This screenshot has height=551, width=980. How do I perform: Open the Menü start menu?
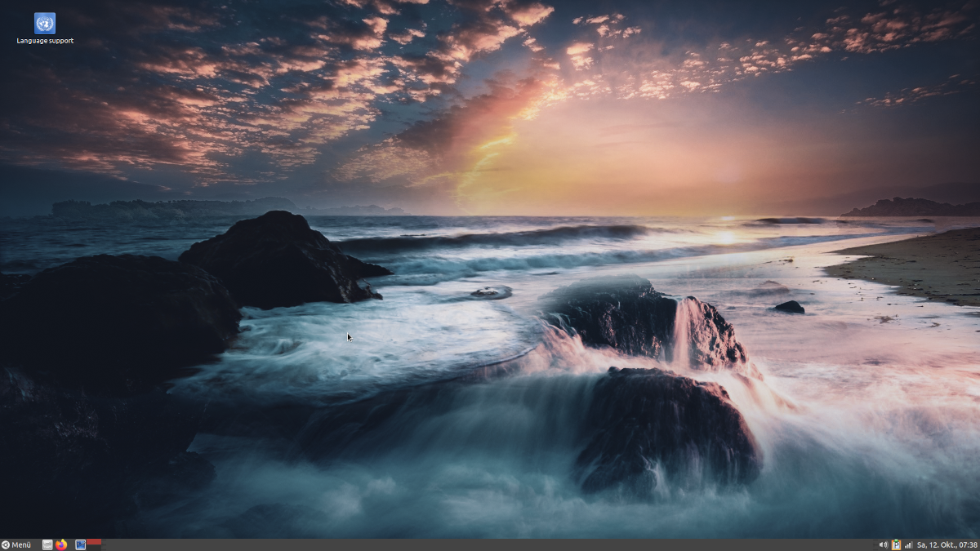pyautogui.click(x=16, y=544)
